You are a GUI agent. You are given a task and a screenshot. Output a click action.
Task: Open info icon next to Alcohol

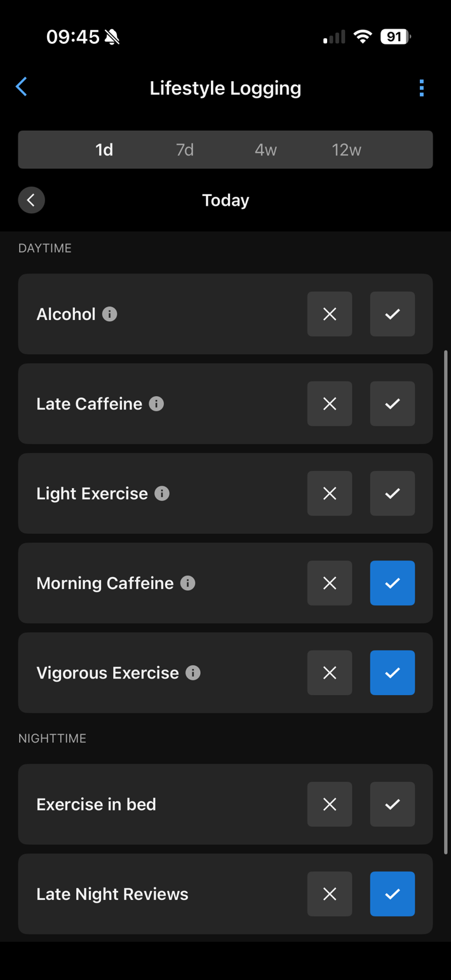click(x=110, y=314)
